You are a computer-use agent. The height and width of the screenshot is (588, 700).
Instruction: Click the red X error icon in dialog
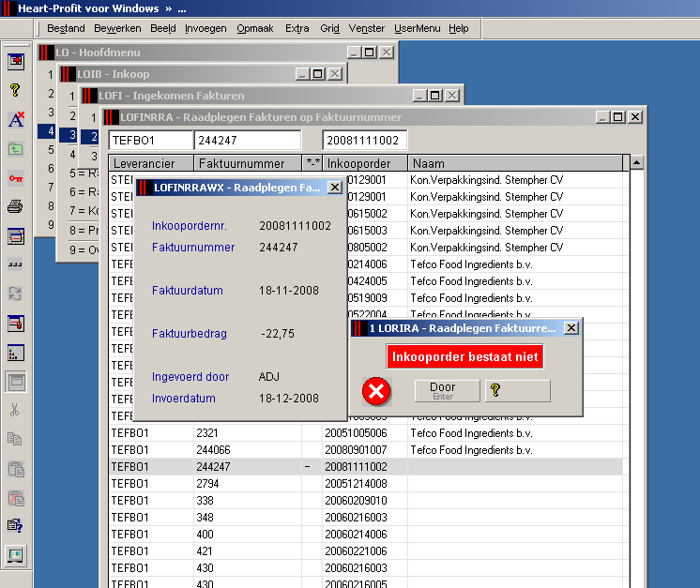tap(376, 392)
